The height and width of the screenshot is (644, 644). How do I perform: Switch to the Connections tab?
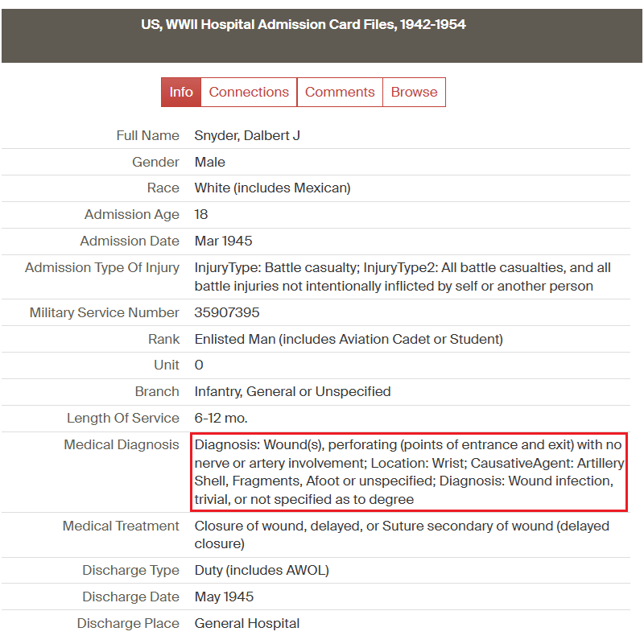[249, 92]
